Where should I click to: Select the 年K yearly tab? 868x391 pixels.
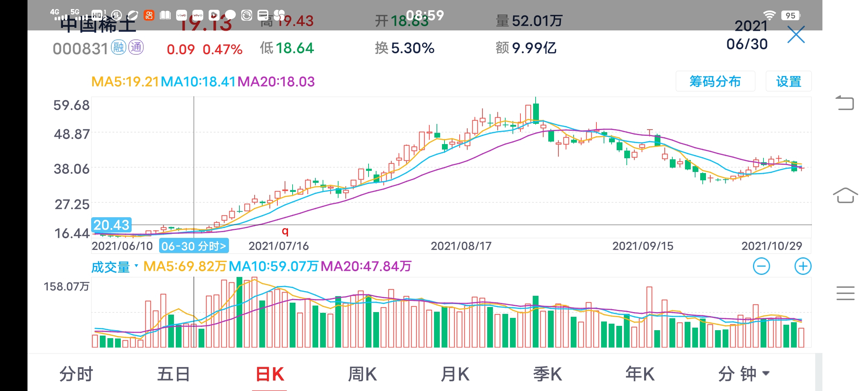[x=640, y=374]
